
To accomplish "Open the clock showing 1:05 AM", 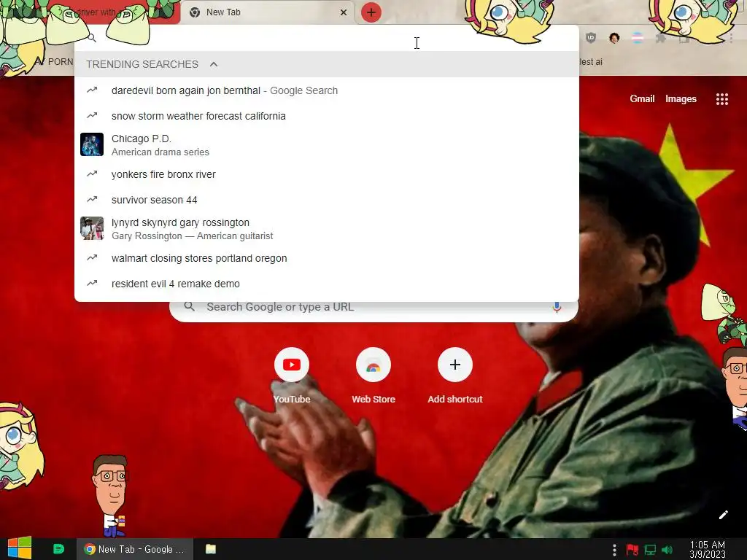I will tap(708, 549).
